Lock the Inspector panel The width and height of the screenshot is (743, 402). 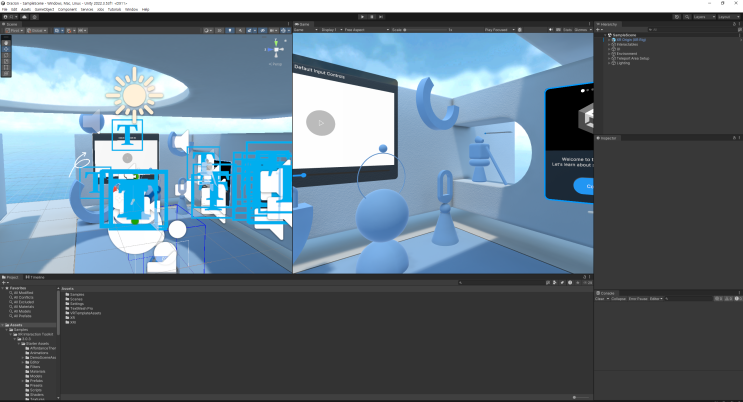(734, 138)
